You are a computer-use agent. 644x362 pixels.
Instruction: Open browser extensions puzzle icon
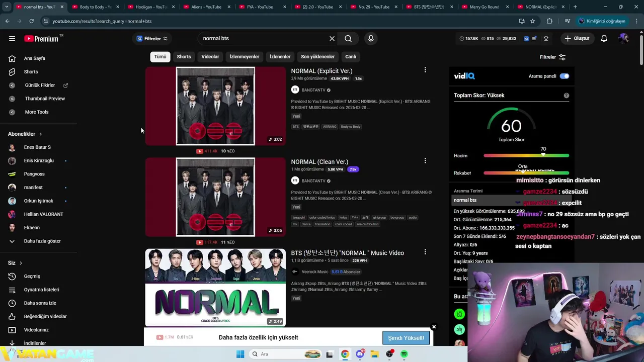(x=549, y=21)
